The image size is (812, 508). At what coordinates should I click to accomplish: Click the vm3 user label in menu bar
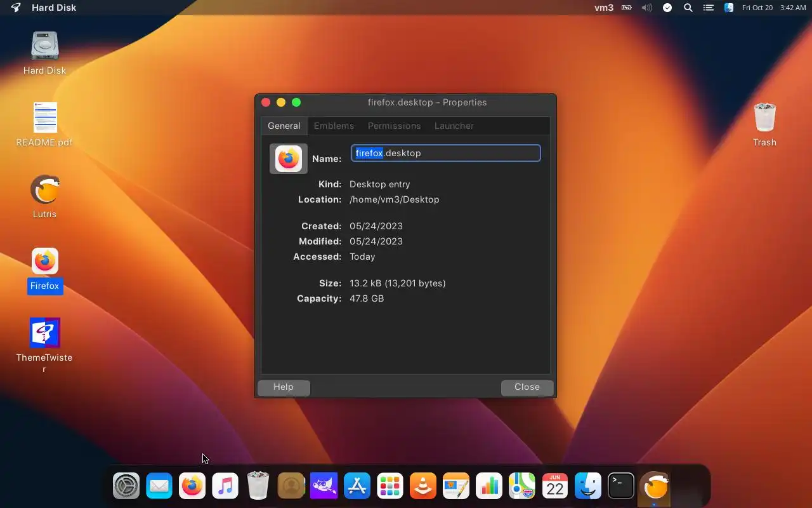(604, 8)
